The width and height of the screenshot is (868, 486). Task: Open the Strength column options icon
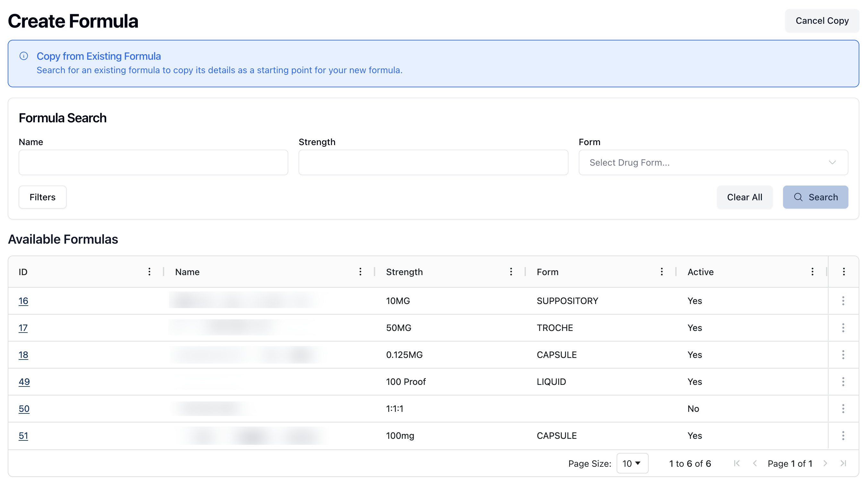(511, 272)
